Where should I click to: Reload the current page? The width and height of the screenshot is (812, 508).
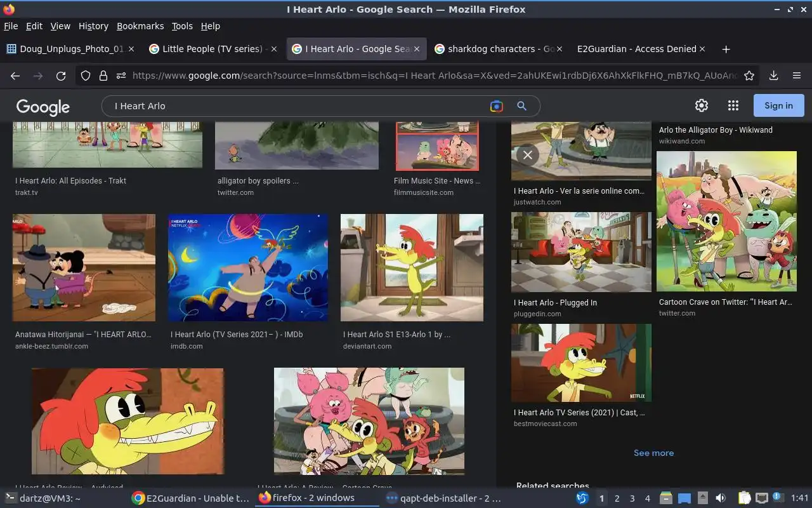[61, 76]
